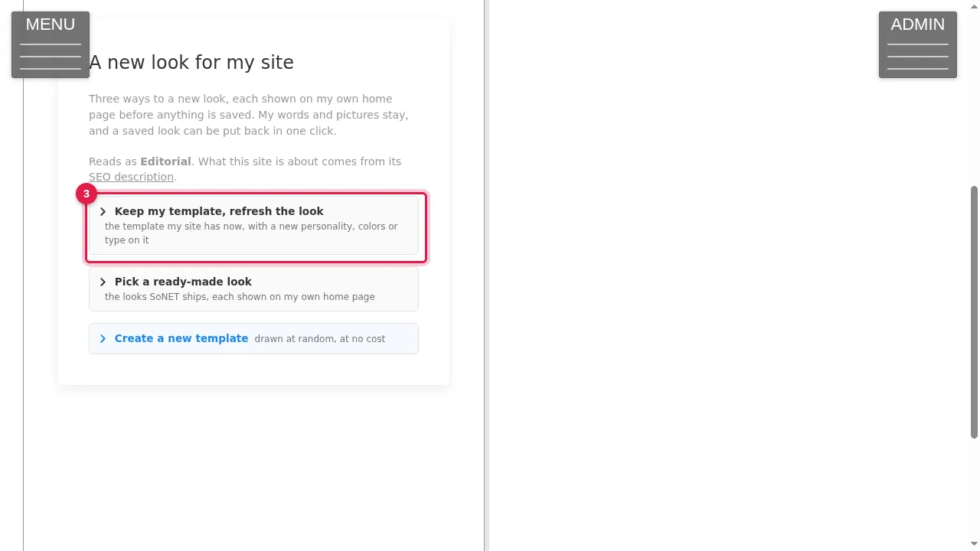Follow the SEO description link

(x=131, y=177)
